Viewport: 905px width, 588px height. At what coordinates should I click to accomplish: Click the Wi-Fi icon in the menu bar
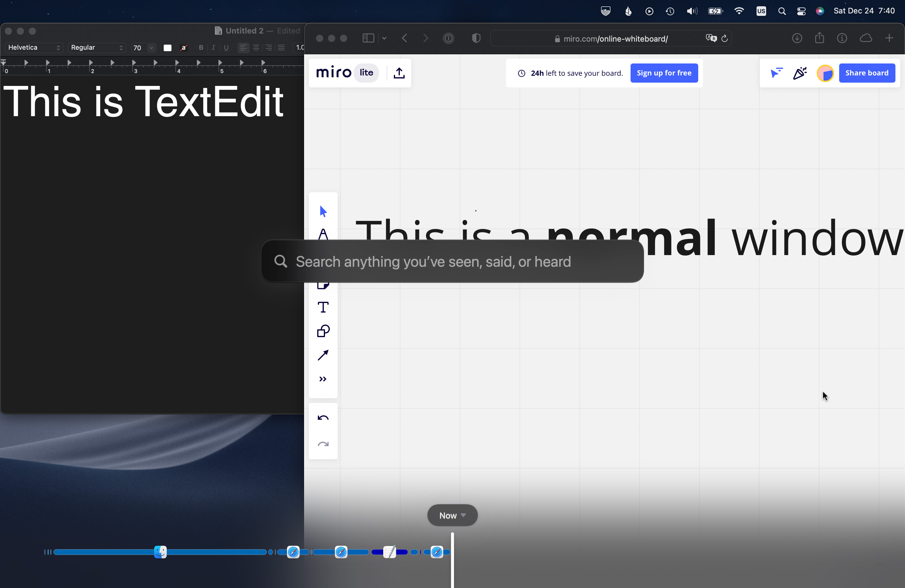[x=739, y=11]
